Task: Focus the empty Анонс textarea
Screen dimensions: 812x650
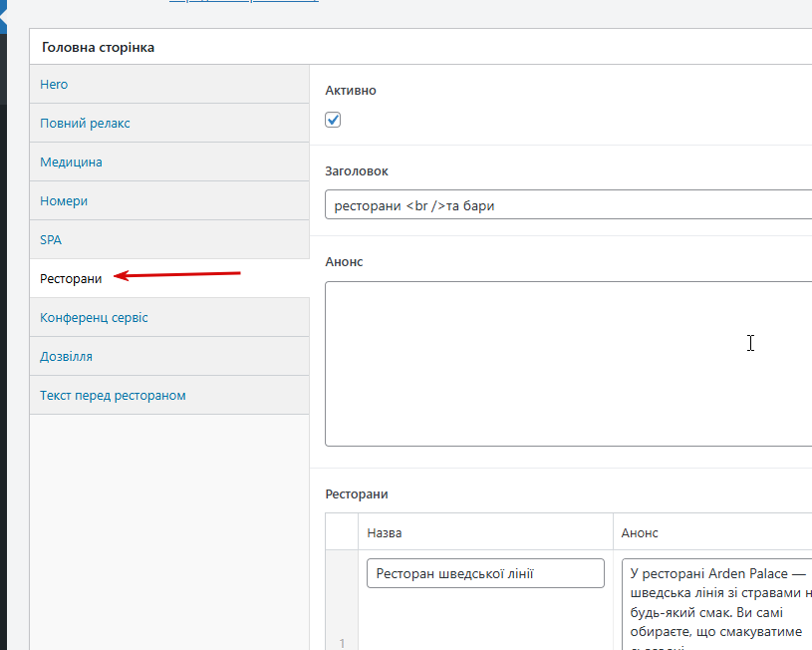Action: [x=568, y=363]
